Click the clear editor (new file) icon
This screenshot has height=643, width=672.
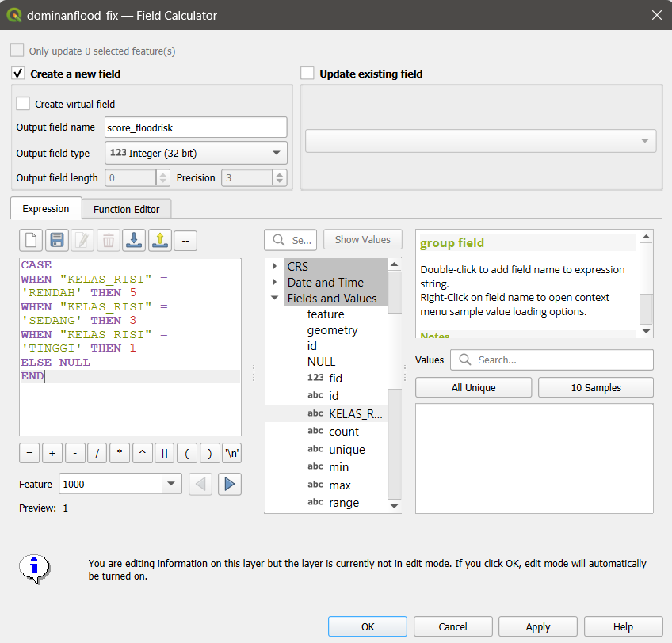31,240
